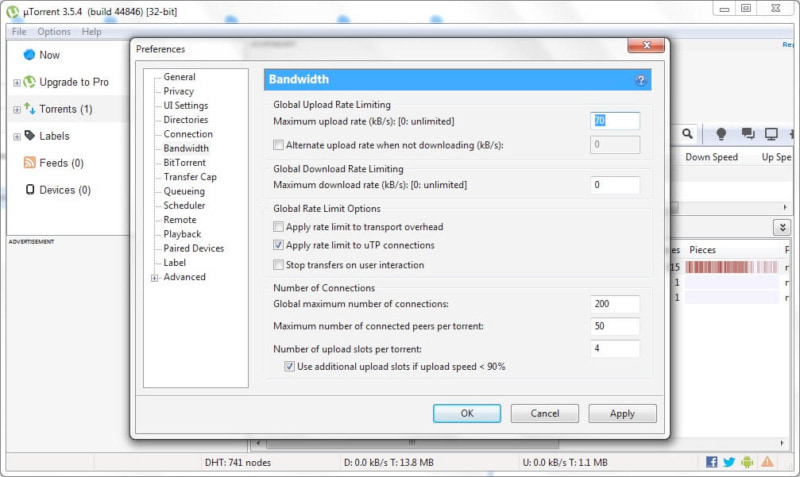
Task: Select Privacy in preferences tree
Action: pyautogui.click(x=179, y=91)
